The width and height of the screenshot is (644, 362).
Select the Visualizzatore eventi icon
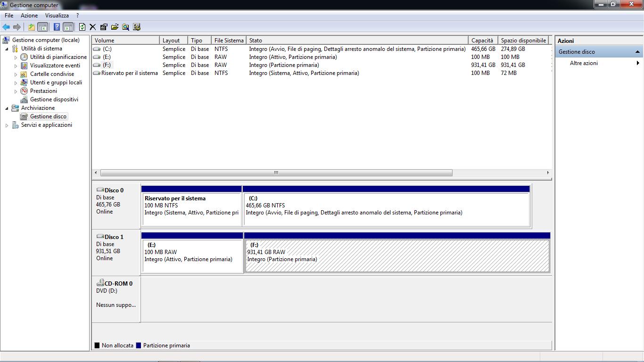tap(24, 66)
